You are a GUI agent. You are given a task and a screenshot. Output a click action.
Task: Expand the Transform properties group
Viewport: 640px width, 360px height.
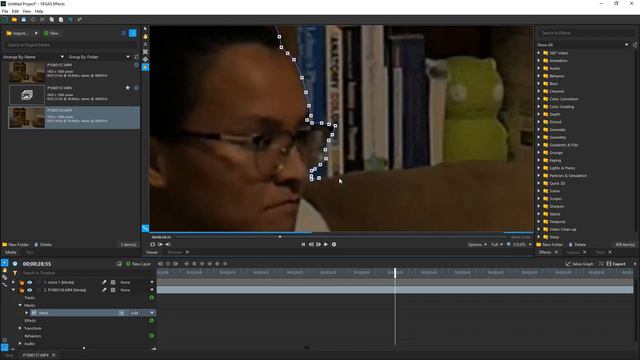pyautogui.click(x=20, y=328)
